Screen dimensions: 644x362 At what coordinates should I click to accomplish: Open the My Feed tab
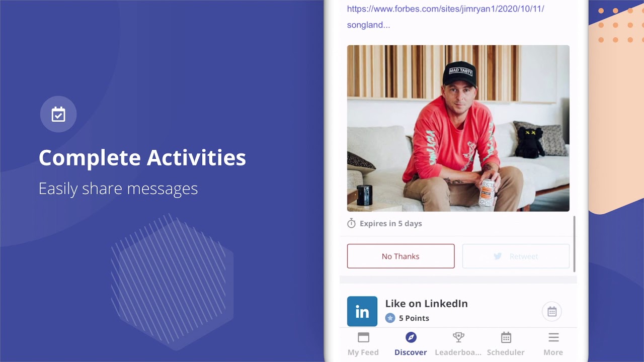point(363,344)
